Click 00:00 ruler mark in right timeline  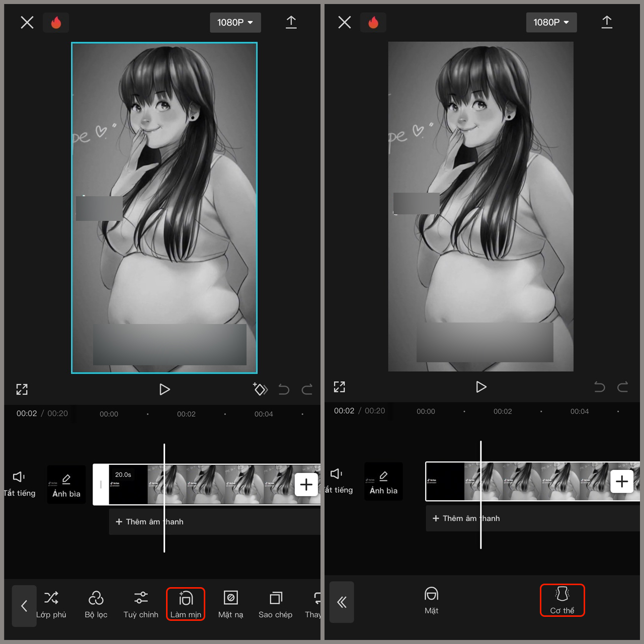pos(426,412)
